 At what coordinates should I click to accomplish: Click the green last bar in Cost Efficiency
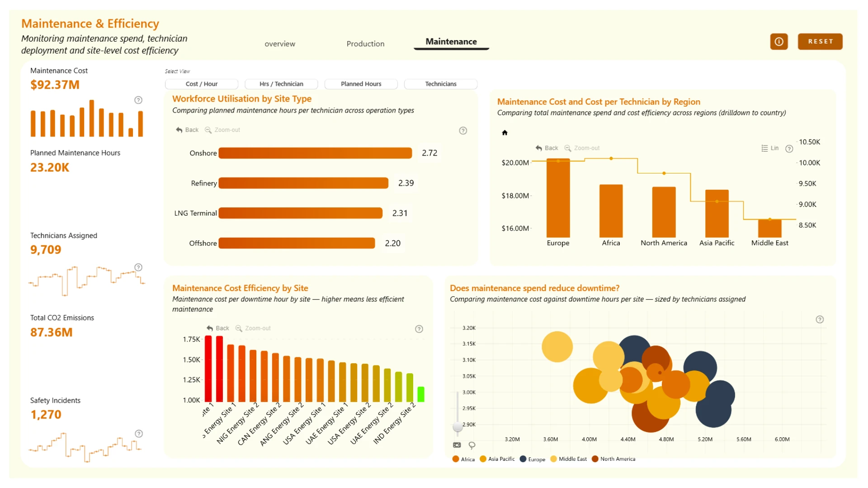pyautogui.click(x=421, y=394)
